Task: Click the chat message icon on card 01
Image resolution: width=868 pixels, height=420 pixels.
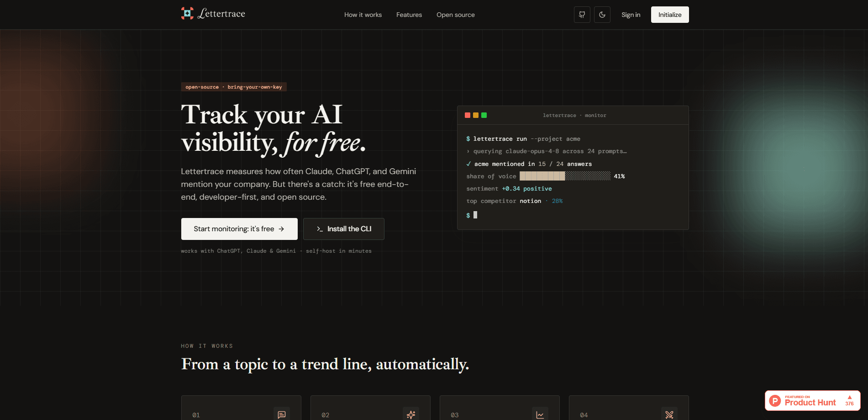Action: 282,415
